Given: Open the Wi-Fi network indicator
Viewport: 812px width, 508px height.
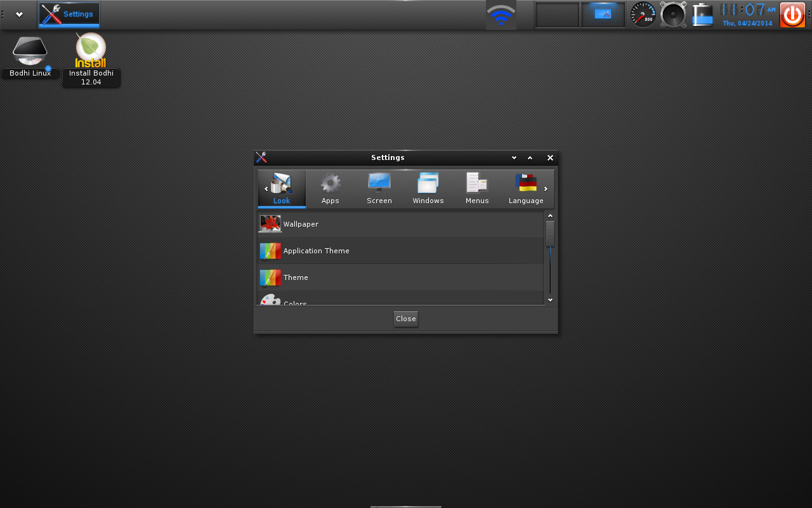Looking at the screenshot, I should (501, 15).
